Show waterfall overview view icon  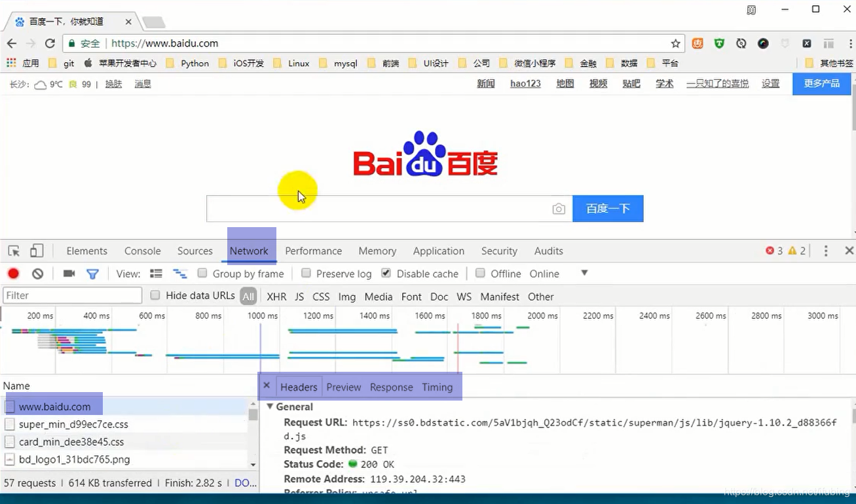179,274
